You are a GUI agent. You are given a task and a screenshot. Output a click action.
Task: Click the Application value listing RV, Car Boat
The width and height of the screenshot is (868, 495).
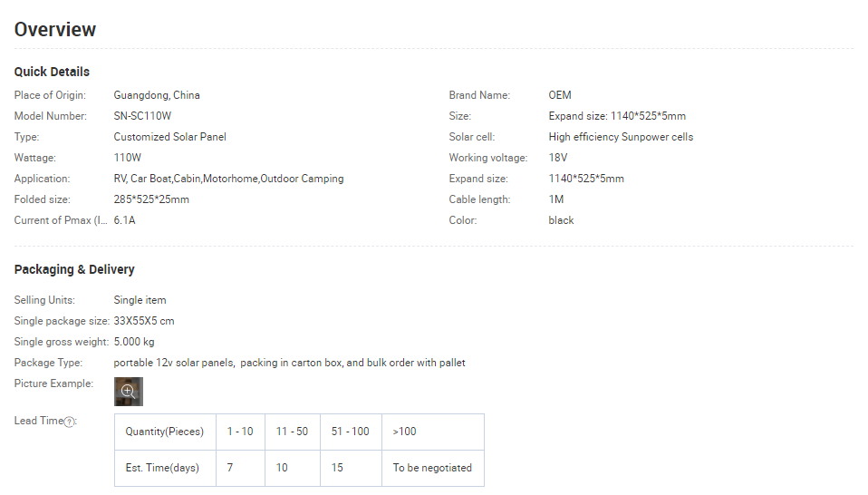228,179
